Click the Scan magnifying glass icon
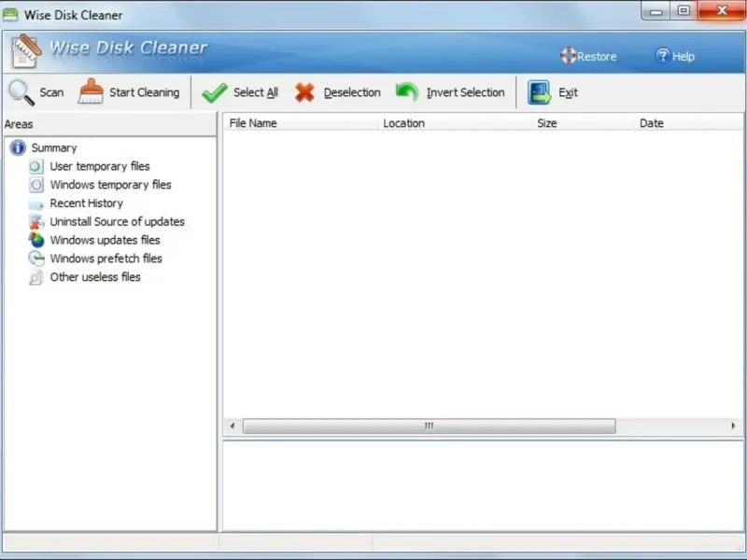The image size is (747, 560). tap(21, 92)
